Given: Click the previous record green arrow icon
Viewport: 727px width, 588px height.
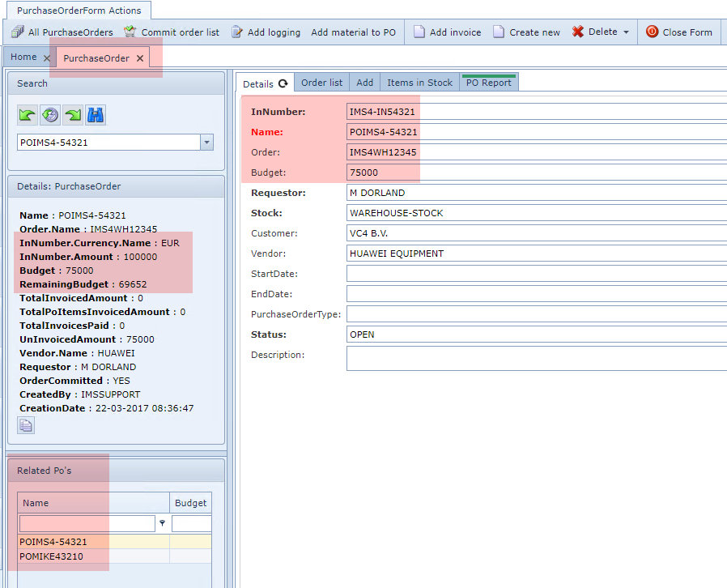Looking at the screenshot, I should (28, 115).
